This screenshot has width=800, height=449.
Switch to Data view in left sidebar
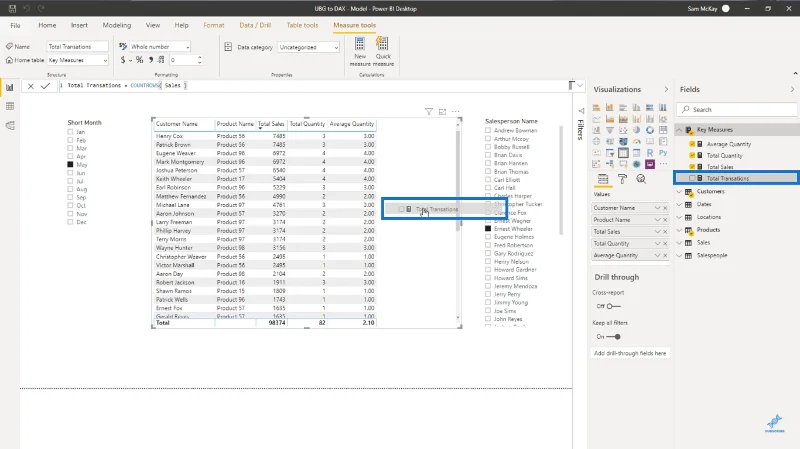tap(10, 106)
